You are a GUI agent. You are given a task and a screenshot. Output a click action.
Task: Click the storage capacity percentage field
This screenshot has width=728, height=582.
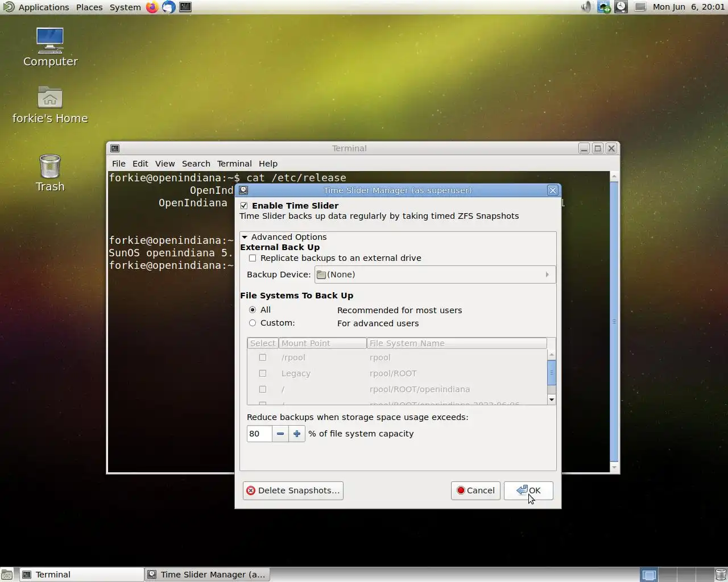[259, 434]
